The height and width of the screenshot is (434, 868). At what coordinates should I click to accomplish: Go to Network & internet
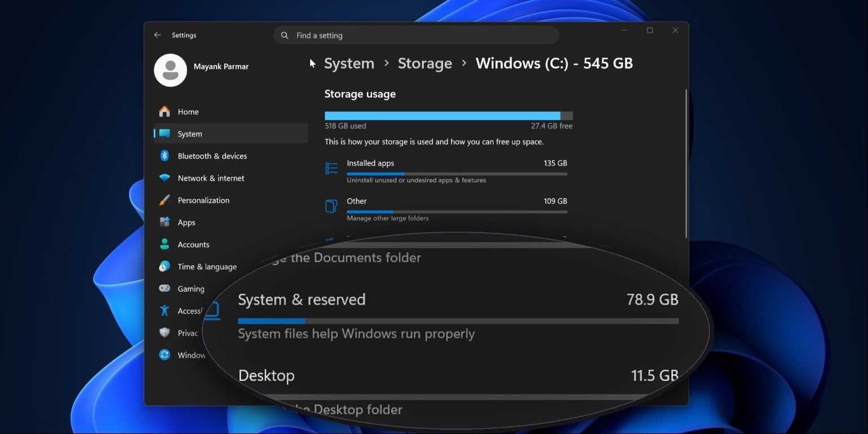point(231,178)
